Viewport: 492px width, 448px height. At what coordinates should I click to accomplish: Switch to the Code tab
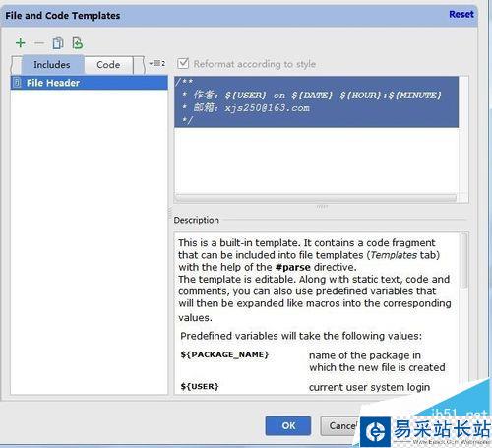(108, 65)
